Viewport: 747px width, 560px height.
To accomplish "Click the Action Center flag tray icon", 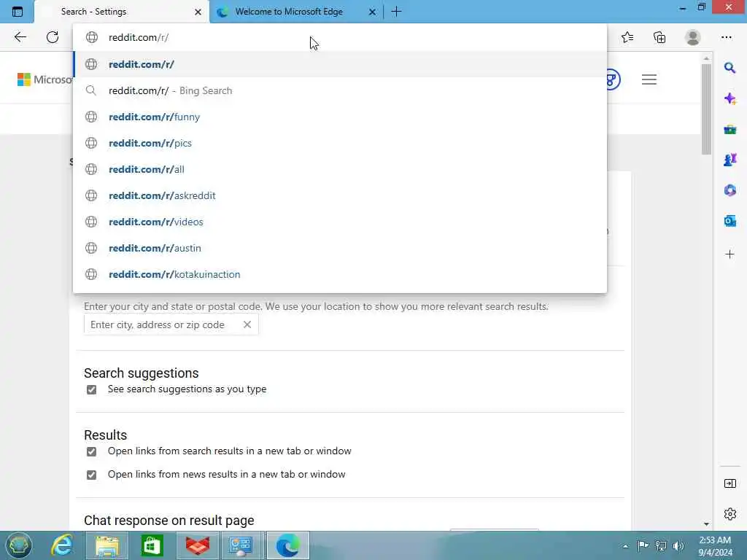I will [x=643, y=545].
